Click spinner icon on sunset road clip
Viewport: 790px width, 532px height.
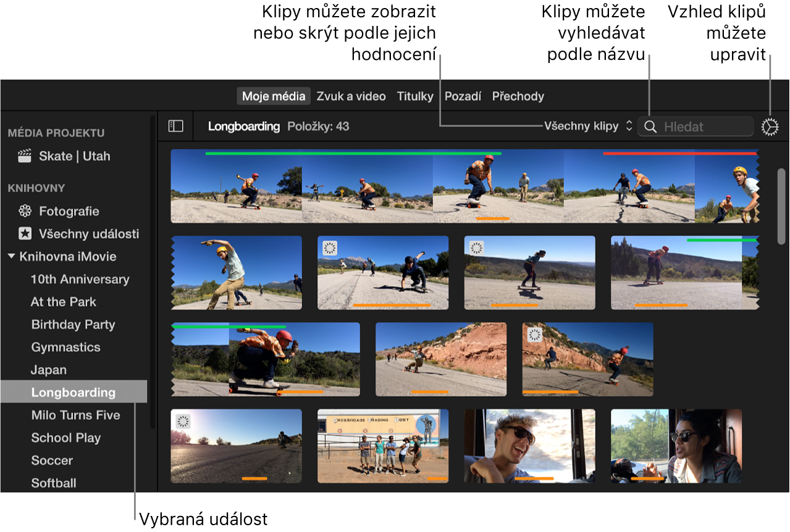(x=183, y=422)
